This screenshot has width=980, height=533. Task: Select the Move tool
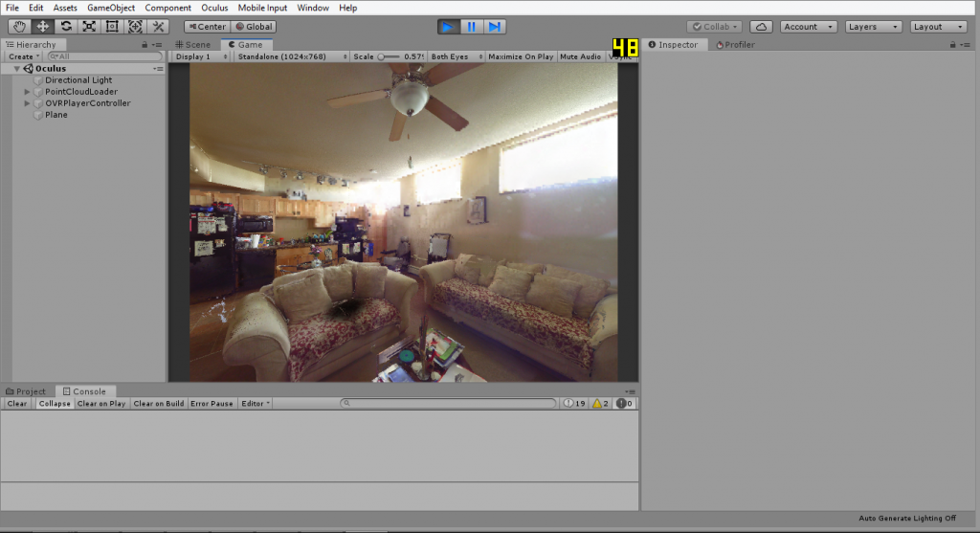(42, 26)
